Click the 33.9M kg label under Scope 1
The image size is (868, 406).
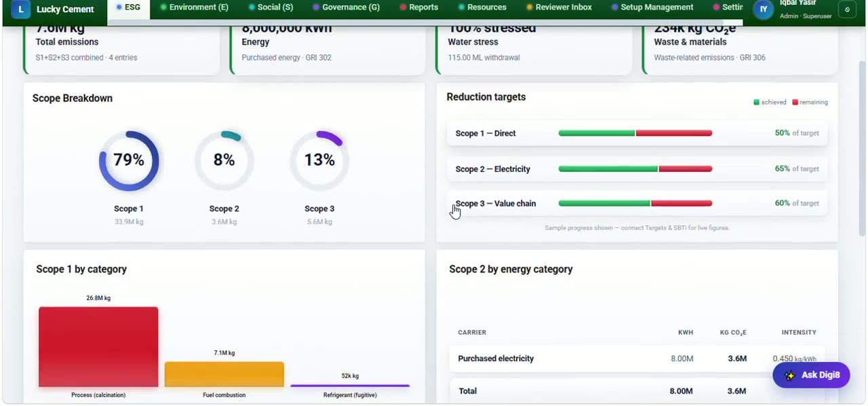coord(129,222)
